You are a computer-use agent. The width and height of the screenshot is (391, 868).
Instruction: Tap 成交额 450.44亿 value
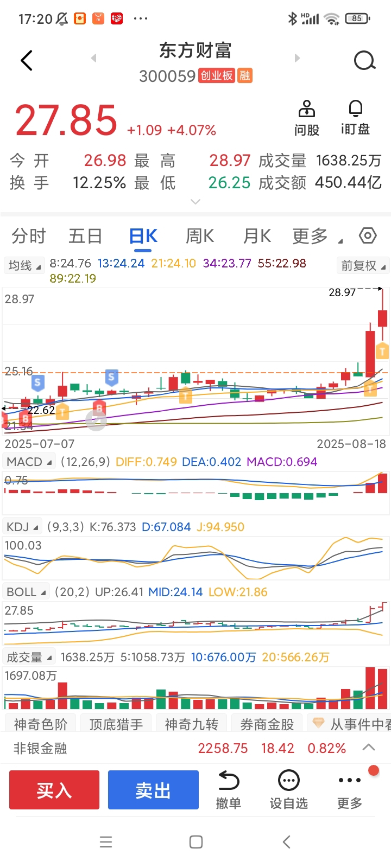(x=349, y=182)
